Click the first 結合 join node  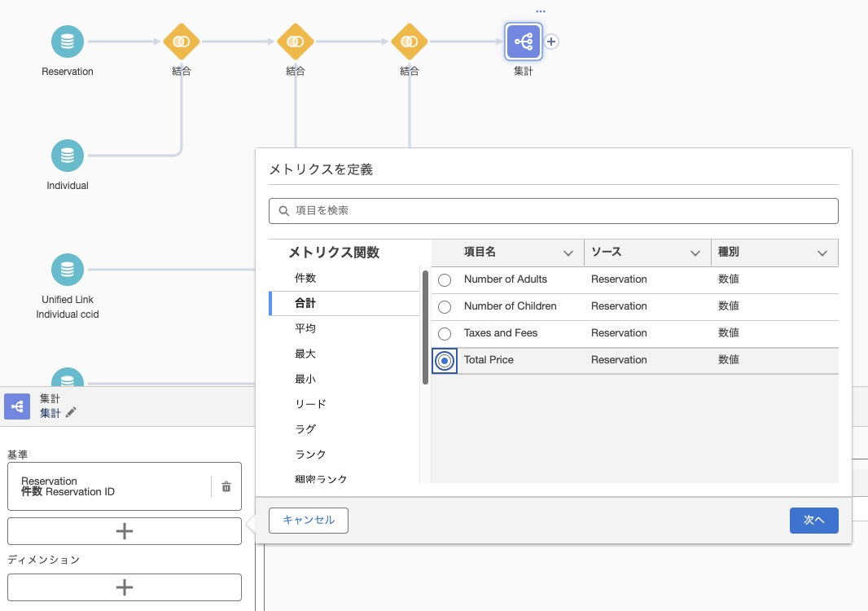182,42
